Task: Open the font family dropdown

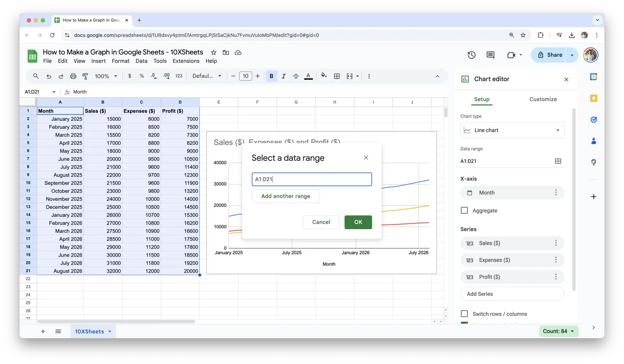Action: [x=207, y=76]
